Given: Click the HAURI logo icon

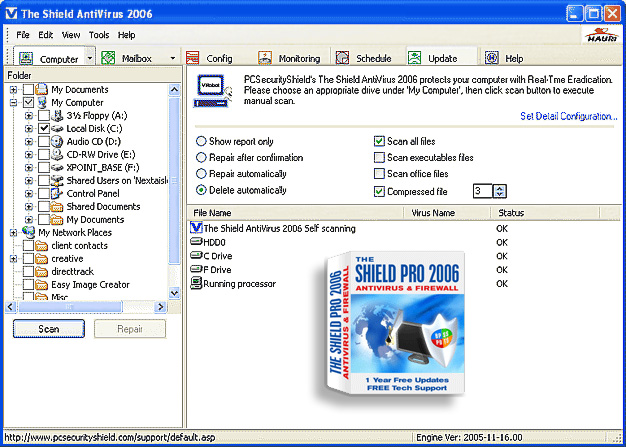Looking at the screenshot, I should pyautogui.click(x=602, y=36).
